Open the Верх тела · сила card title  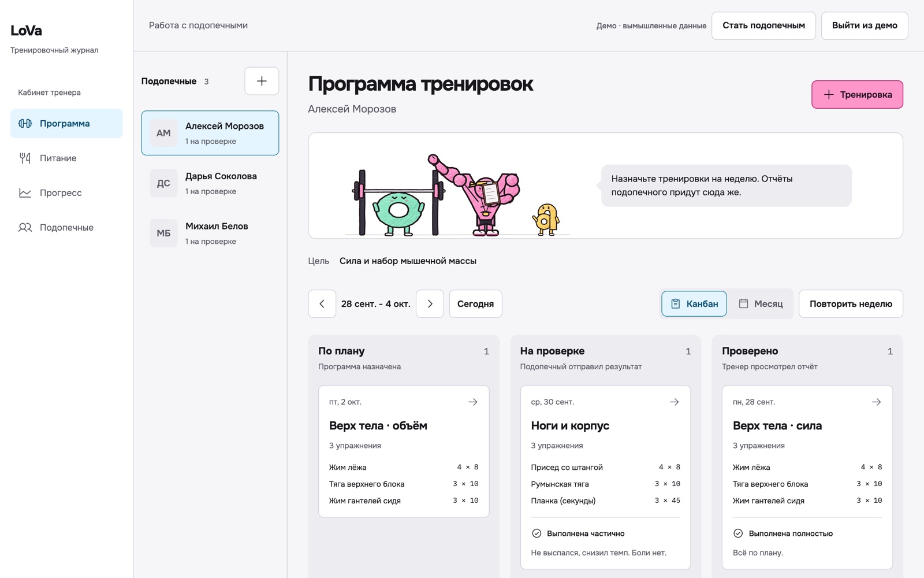[x=777, y=425]
